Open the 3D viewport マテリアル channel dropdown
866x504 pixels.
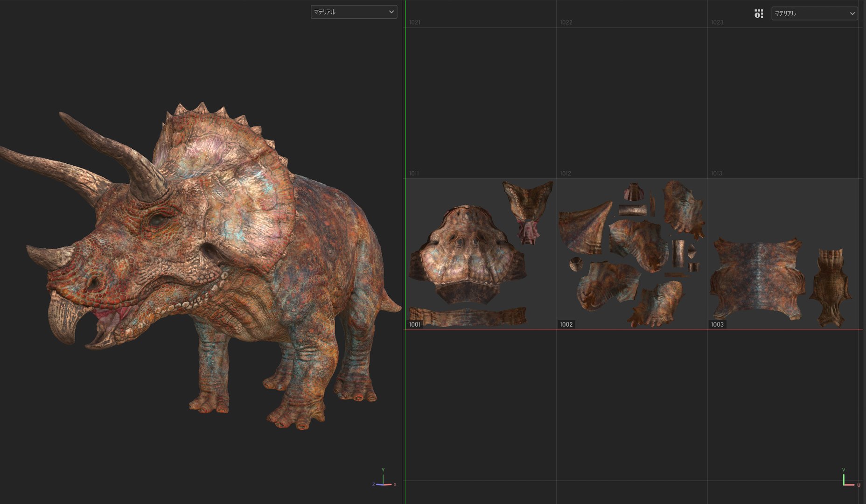tap(354, 12)
